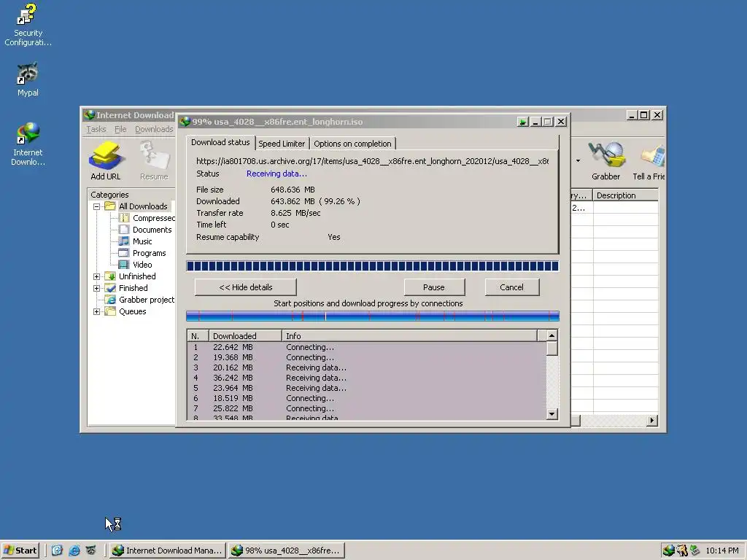Click the second system tray icon
The image size is (747, 560).
click(x=682, y=551)
